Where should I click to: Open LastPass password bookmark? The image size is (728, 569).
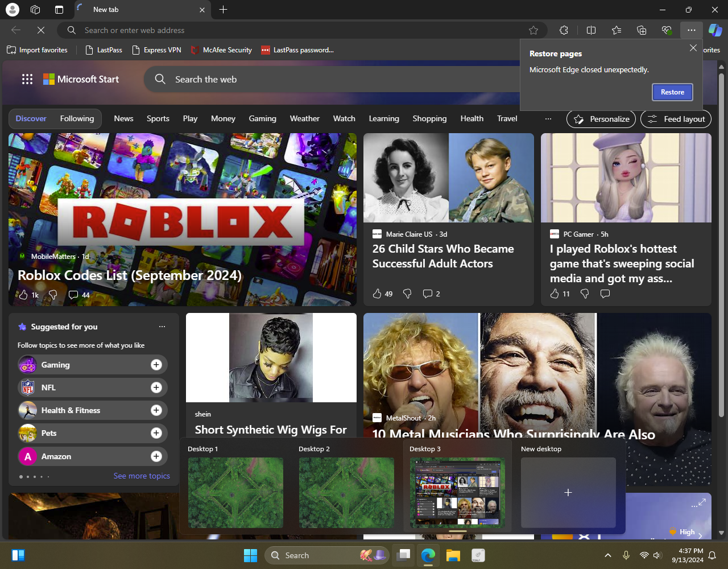[297, 50]
